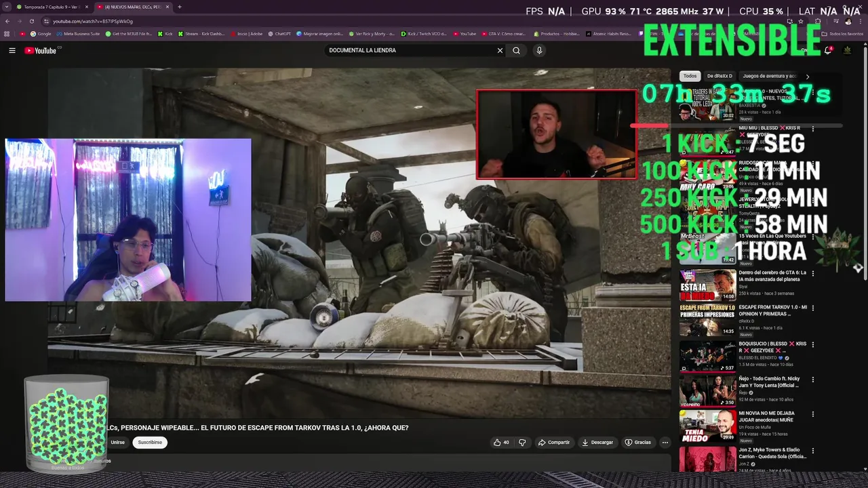Select the Todos filter chip
868x488 pixels.
pos(690,76)
